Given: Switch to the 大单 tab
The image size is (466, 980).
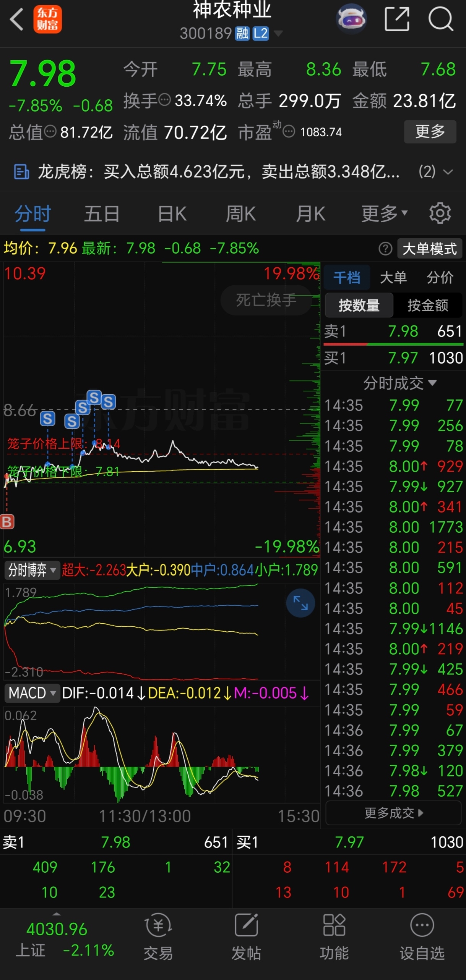Looking at the screenshot, I should tap(393, 277).
